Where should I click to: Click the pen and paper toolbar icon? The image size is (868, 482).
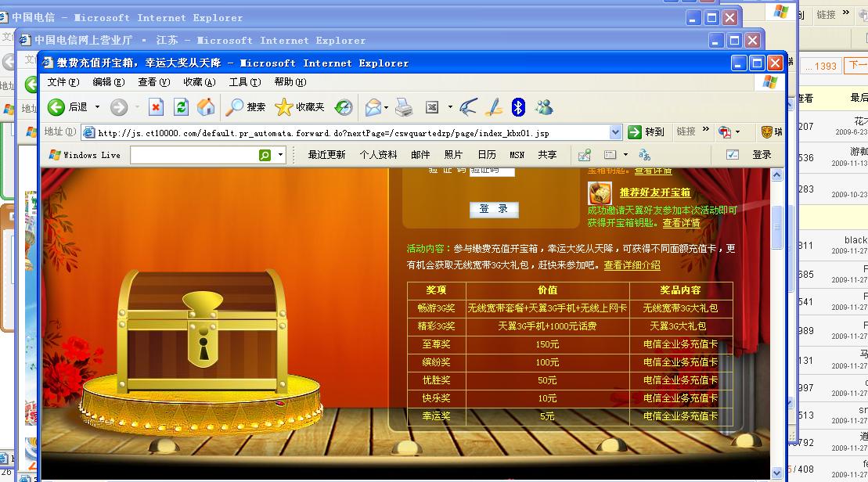click(493, 106)
